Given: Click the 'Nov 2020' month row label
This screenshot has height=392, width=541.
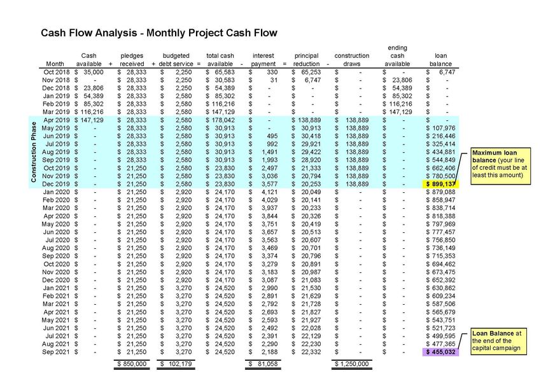Looking at the screenshot, I should click(x=56, y=272).
